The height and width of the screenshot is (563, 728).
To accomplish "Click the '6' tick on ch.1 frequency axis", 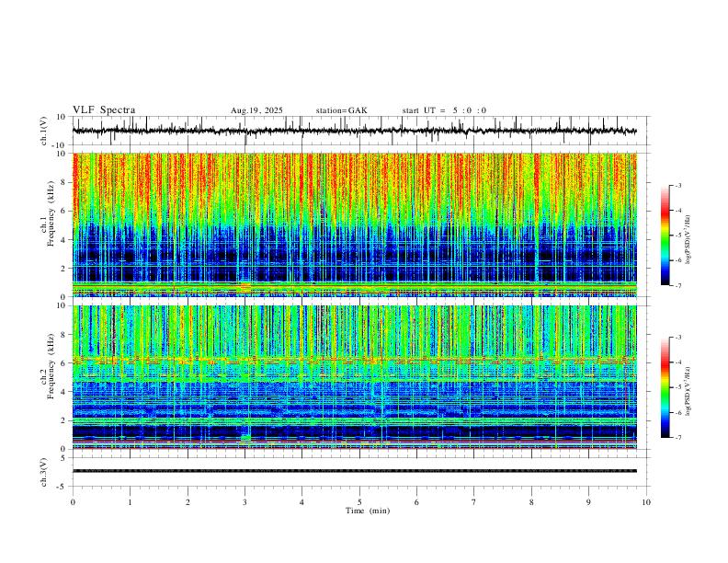I will [x=64, y=211].
